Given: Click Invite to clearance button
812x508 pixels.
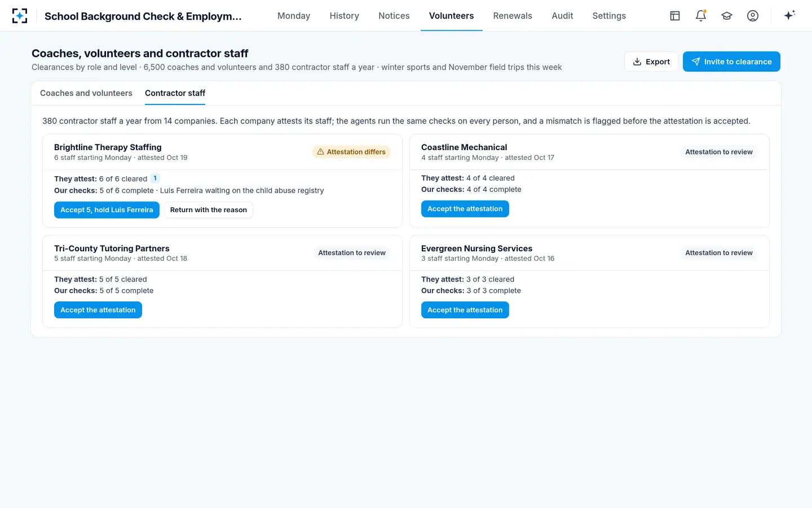Looking at the screenshot, I should [x=731, y=62].
